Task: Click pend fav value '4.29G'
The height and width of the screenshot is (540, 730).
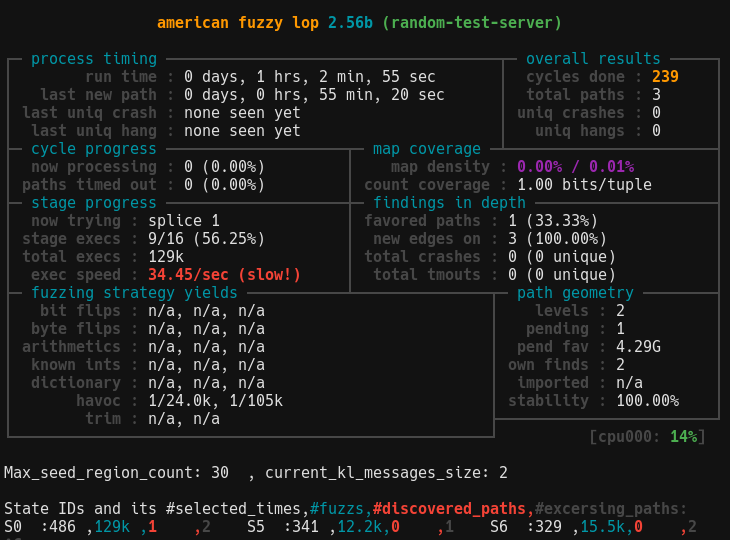Action: [638, 347]
